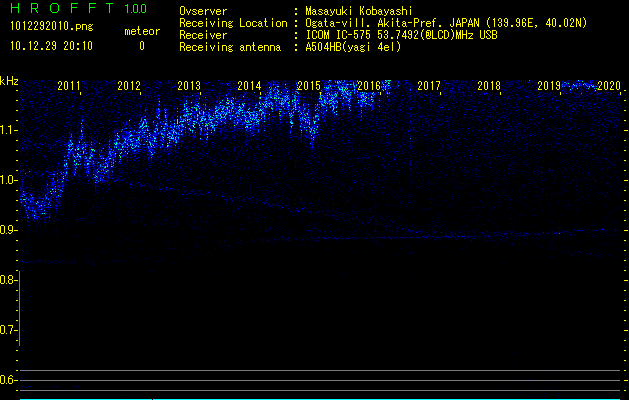Click the Receiver field label
Image resolution: width=629 pixels, height=400 pixels.
tap(203, 35)
